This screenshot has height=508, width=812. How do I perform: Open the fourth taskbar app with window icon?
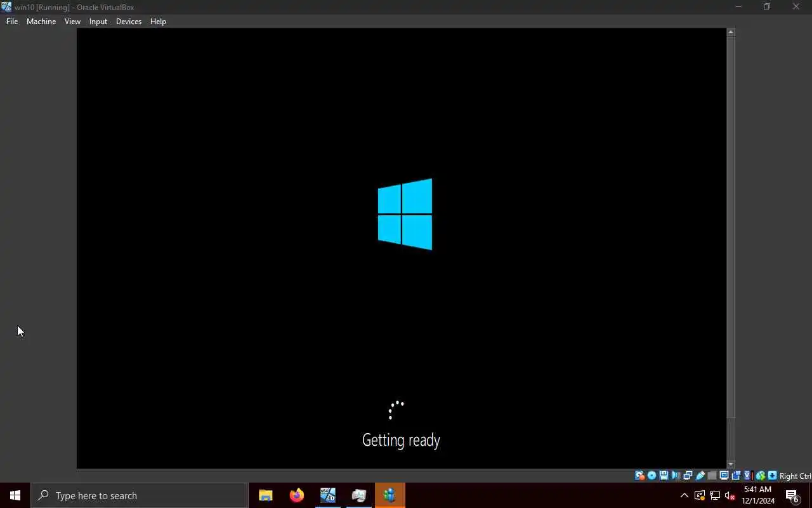(358, 495)
